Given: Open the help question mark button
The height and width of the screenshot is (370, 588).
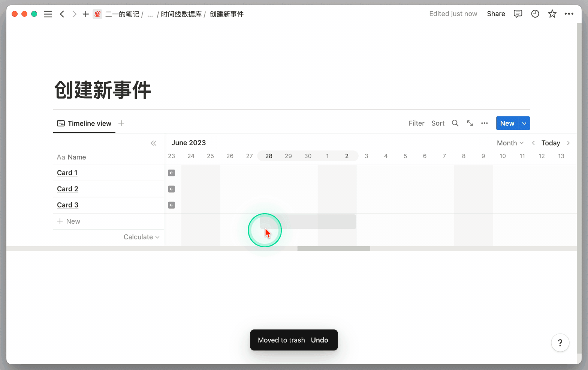Looking at the screenshot, I should click(560, 343).
